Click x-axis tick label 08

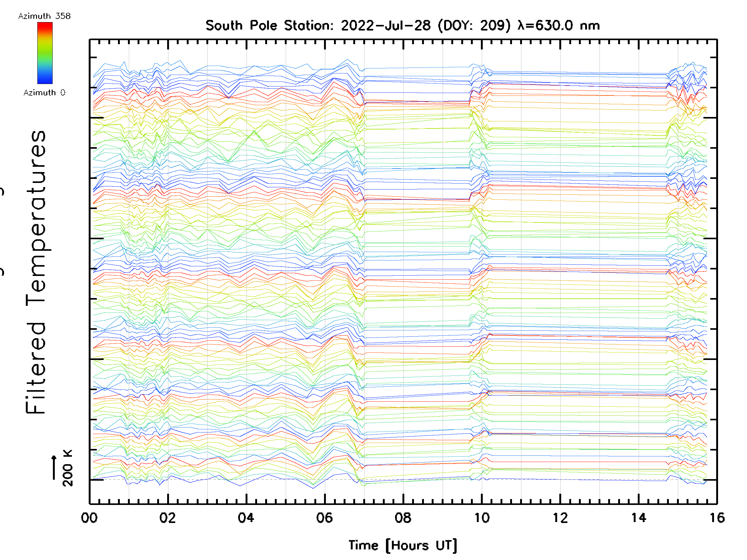point(403,518)
